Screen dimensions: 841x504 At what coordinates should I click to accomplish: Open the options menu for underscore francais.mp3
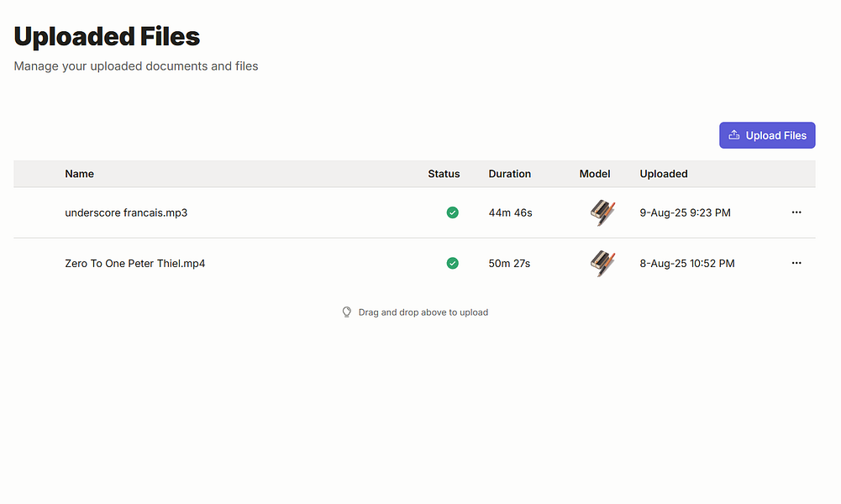[x=796, y=213]
